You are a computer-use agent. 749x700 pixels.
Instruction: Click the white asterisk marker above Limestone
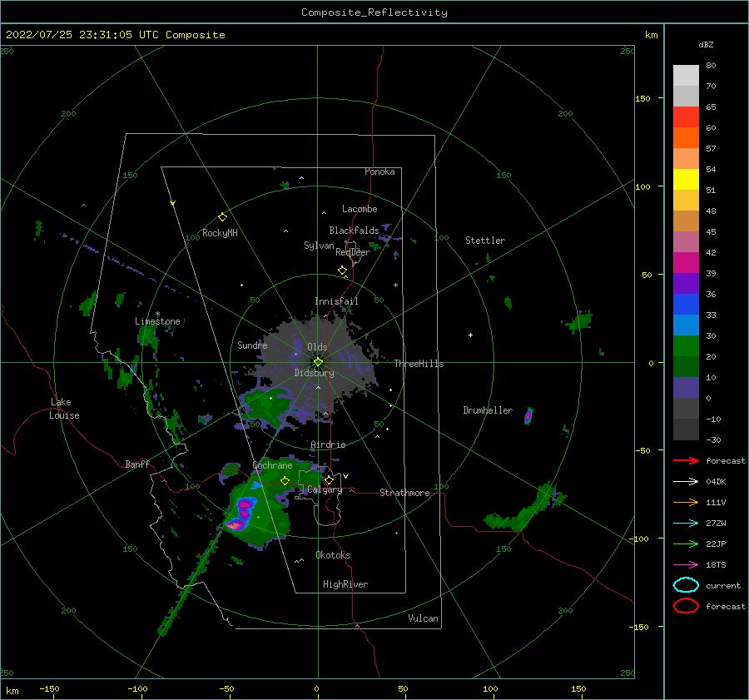[157, 314]
